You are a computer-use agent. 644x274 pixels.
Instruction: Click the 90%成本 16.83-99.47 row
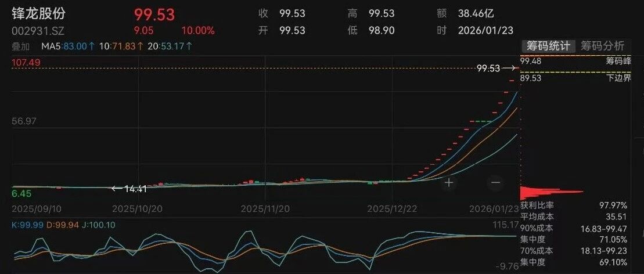[x=574, y=228]
